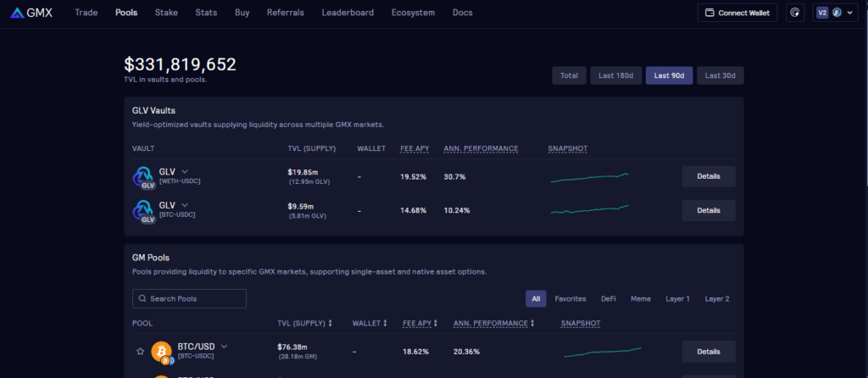Click the GLV BTC-USDC snapshot chart
Viewport: 868px width, 378px height.
(590, 209)
